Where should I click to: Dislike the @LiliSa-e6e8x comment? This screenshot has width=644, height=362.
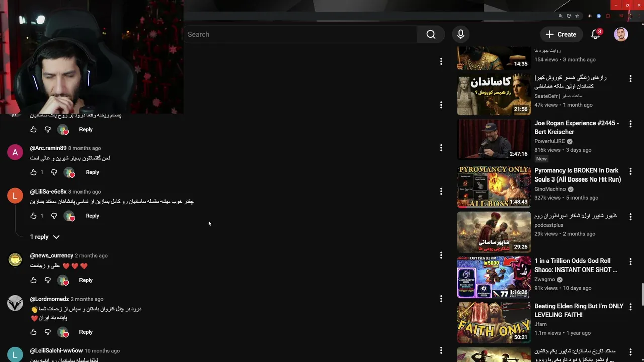54,216
